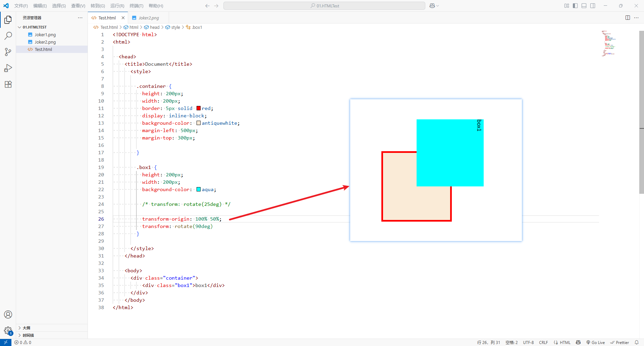Open Copilot chat icon in title bar

pyautogui.click(x=432, y=6)
